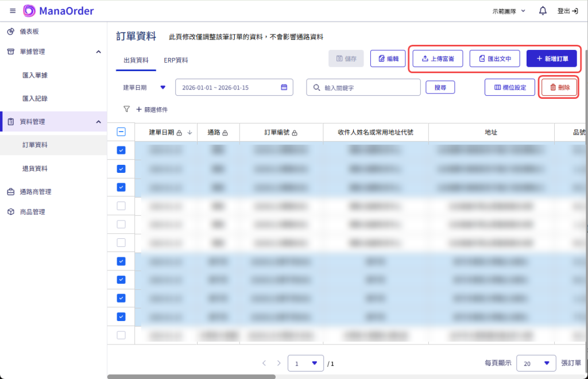Click the hamburger menu icon

[13, 11]
